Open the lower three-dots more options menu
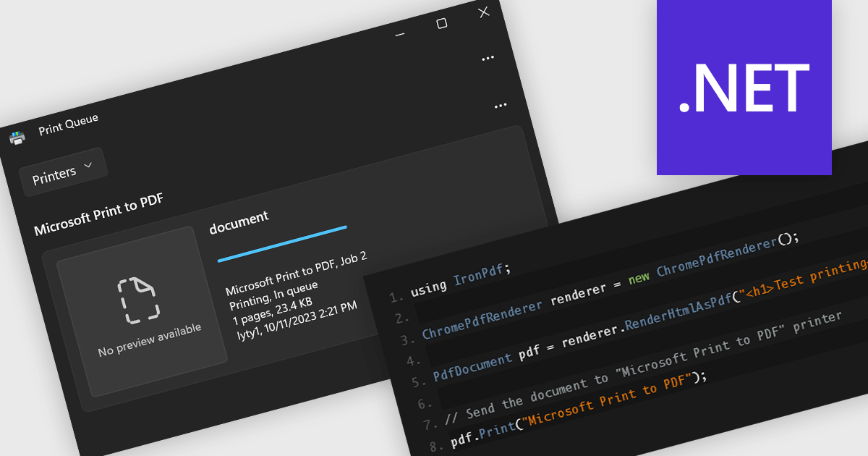This screenshot has height=456, width=868. pyautogui.click(x=500, y=106)
